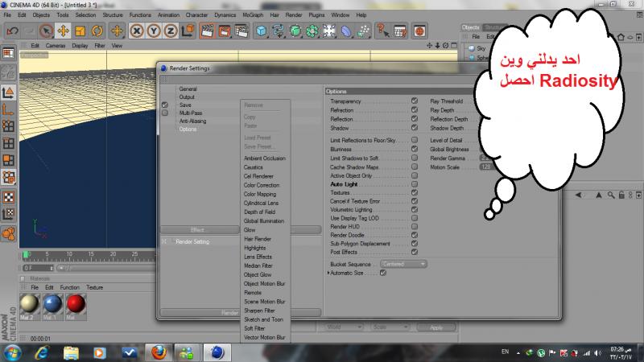Select the cream Mat.2 material

point(30,305)
